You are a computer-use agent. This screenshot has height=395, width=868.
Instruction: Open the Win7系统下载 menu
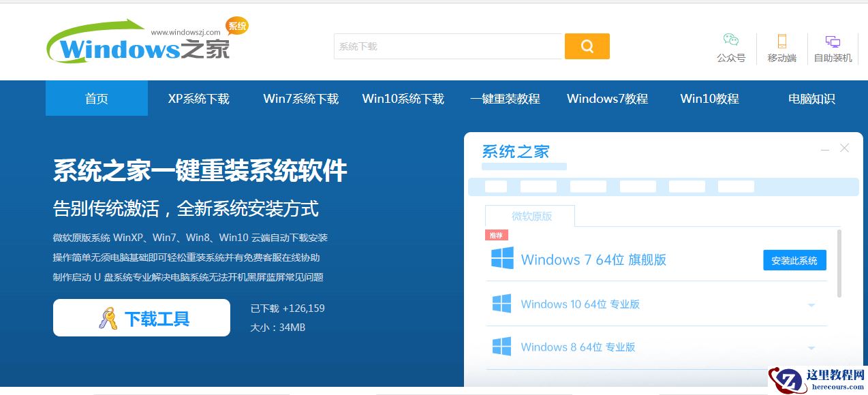[x=300, y=98]
